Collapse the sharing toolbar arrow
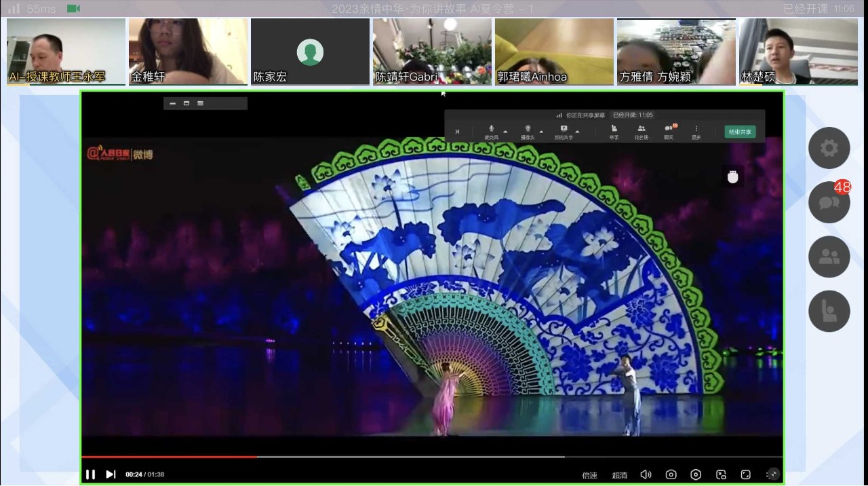The image size is (868, 486). (457, 132)
